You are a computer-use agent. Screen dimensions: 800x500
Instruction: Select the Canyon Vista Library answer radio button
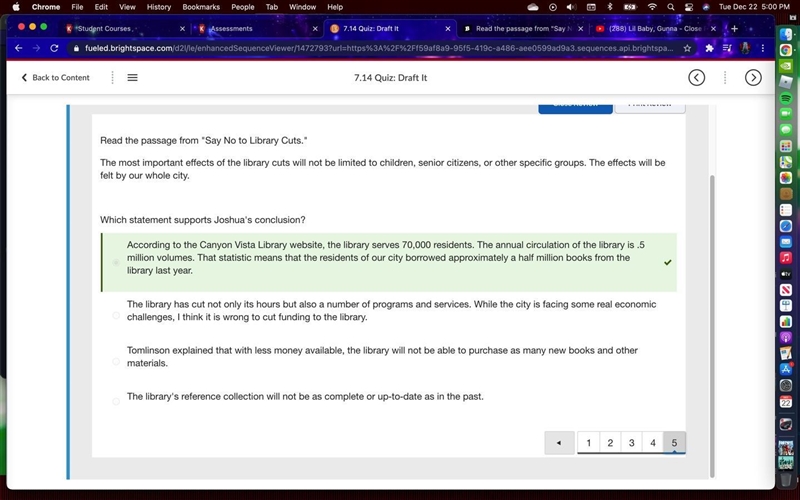(116, 262)
